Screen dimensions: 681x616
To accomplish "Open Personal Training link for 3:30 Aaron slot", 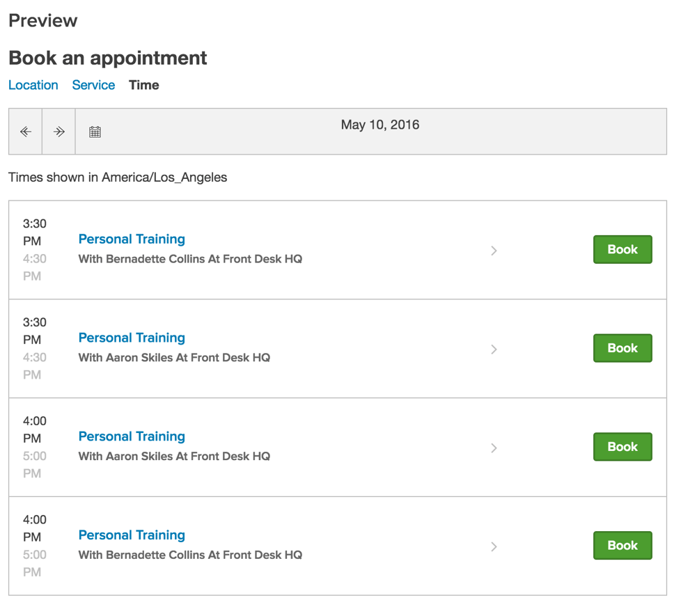I will (x=132, y=338).
